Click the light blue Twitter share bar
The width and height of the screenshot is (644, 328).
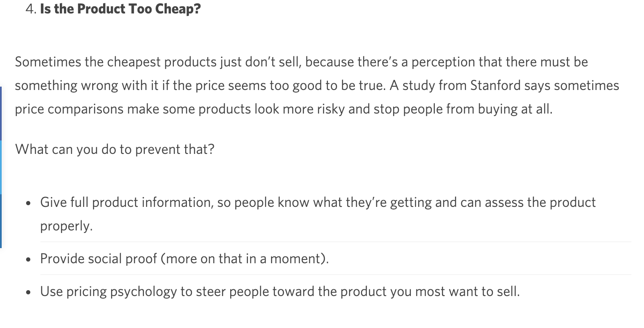point(1,167)
